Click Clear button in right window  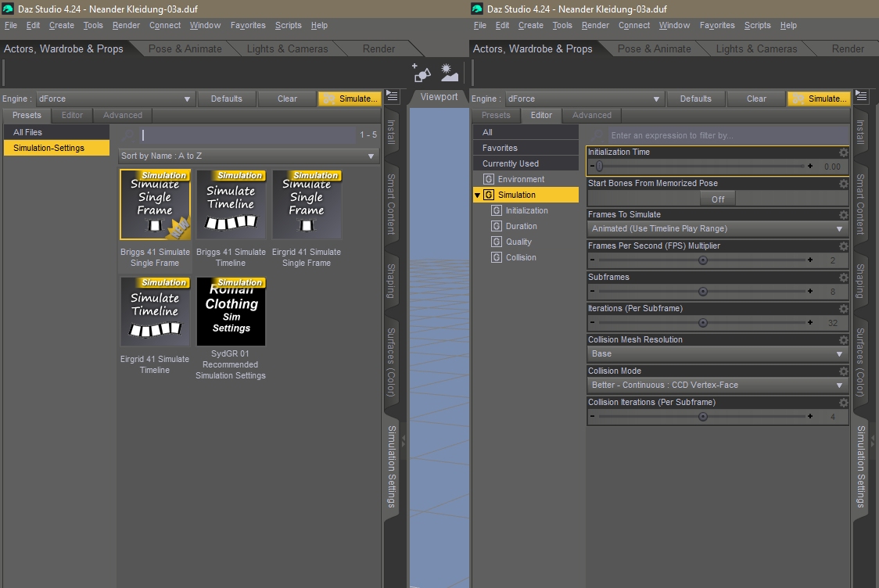pos(756,99)
